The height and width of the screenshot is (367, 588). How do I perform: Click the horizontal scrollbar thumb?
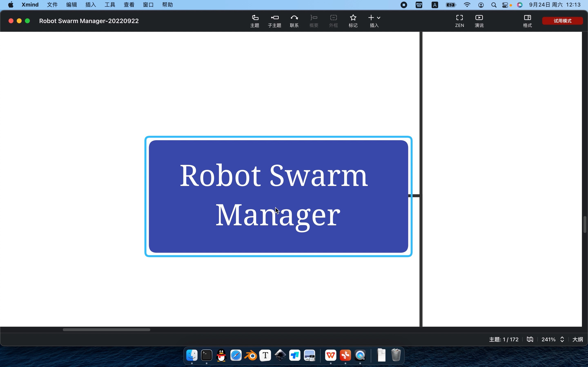pyautogui.click(x=106, y=330)
